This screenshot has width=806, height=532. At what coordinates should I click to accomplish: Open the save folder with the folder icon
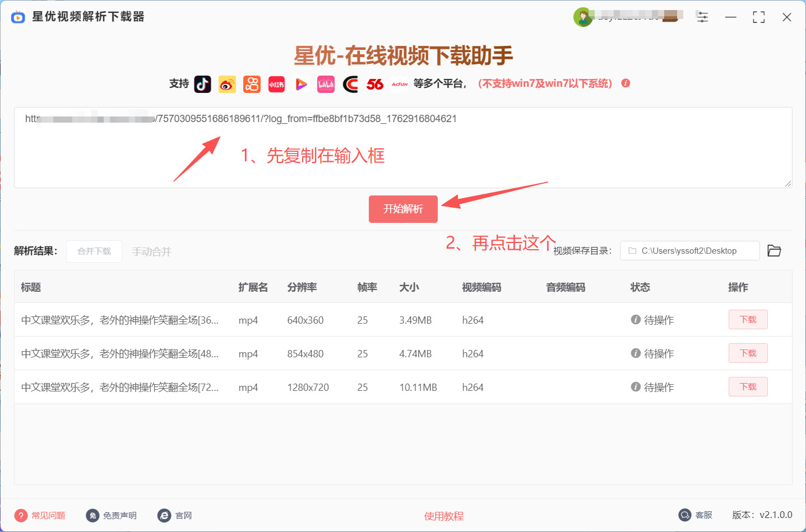tap(774, 251)
